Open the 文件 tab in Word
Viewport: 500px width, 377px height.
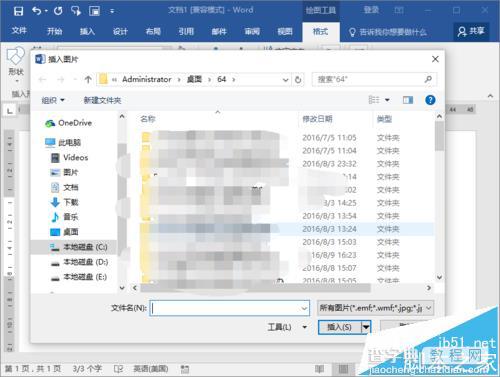tap(19, 31)
